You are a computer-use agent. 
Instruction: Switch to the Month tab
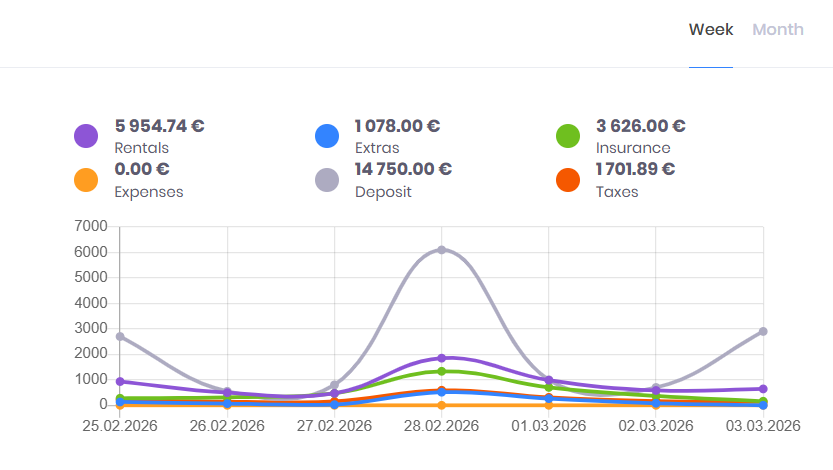coord(777,30)
